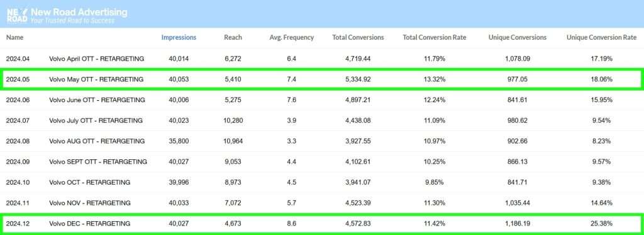Sort by the Name column header
Viewport: 644px width, 235px height.
pyautogui.click(x=14, y=37)
